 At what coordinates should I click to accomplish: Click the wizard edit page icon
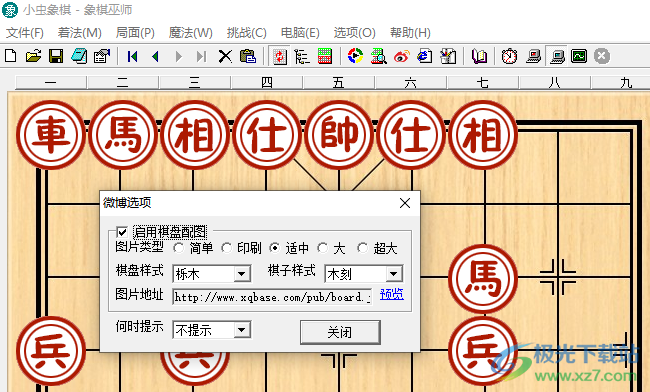click(x=448, y=56)
